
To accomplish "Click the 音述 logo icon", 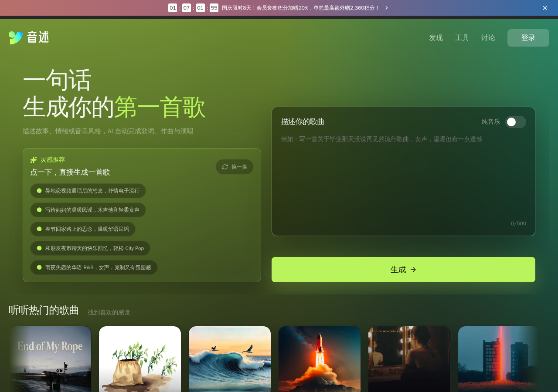I will 16,37.
